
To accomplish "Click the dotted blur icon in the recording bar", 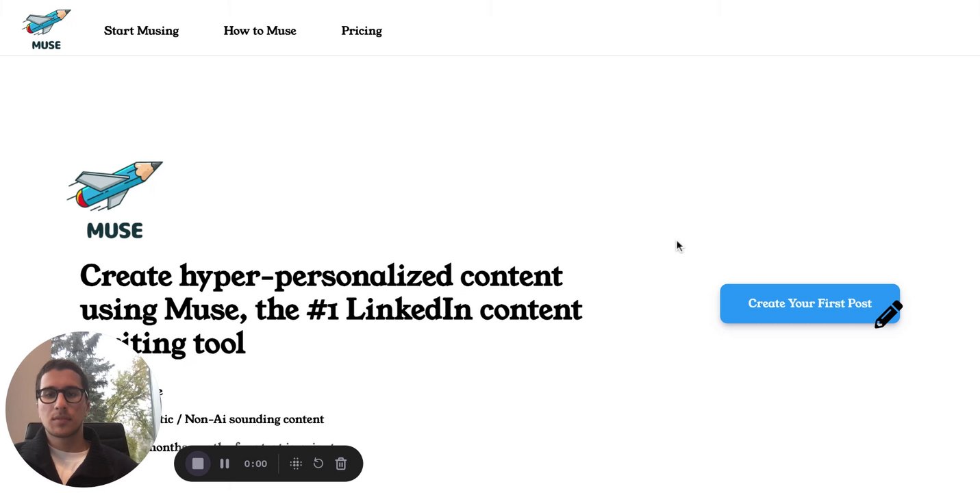I will pos(296,464).
